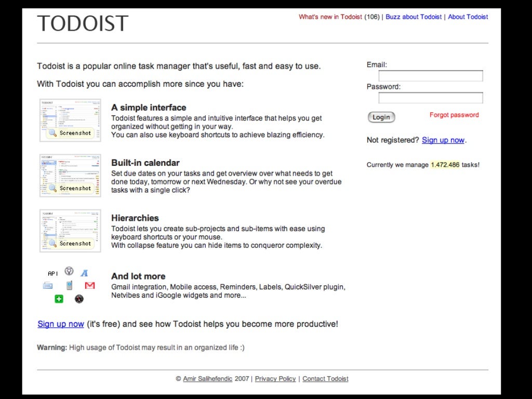
Task: Click the API icon
Action: tap(52, 273)
